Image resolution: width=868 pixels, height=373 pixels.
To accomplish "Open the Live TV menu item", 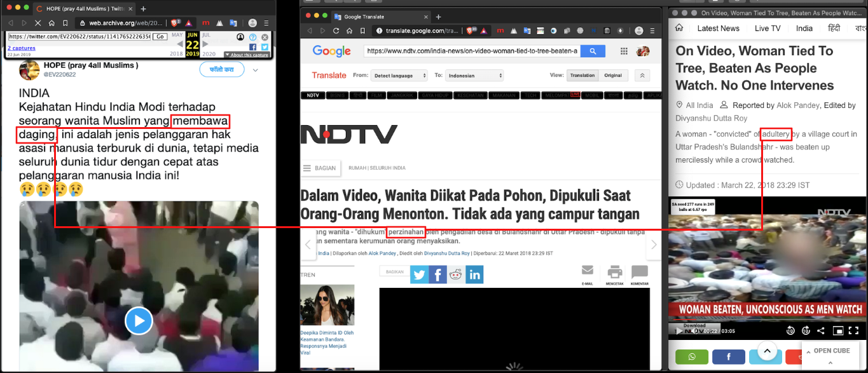I will click(768, 28).
